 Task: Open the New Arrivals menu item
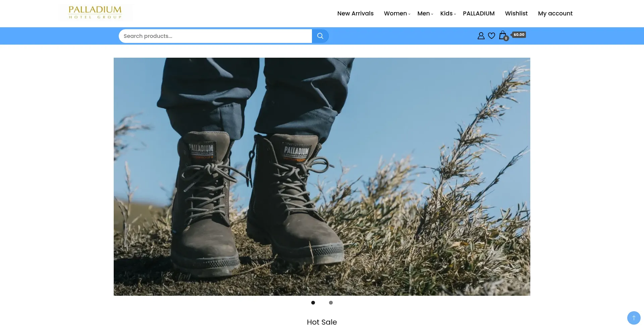355,13
